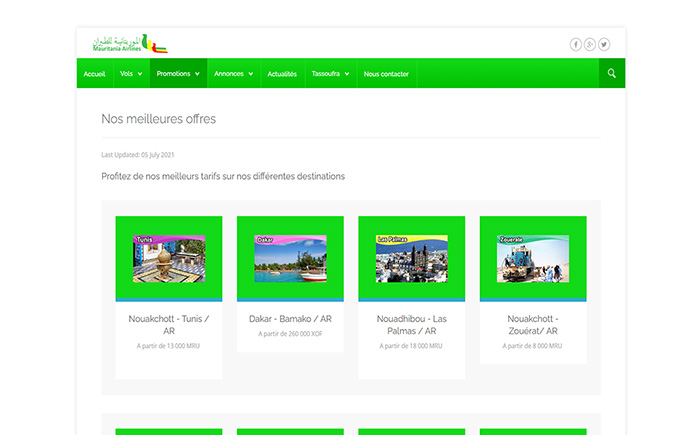Open the Las Palmas offer image

point(412,259)
